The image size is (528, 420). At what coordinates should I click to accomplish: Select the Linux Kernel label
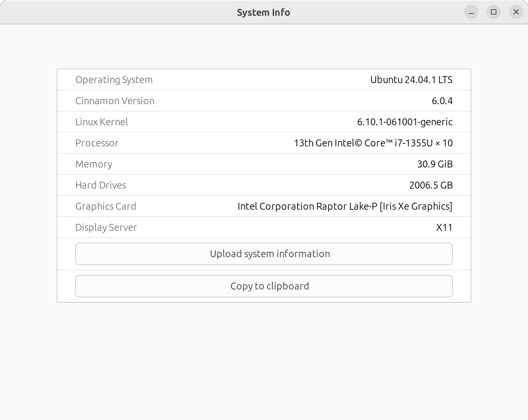pos(102,122)
